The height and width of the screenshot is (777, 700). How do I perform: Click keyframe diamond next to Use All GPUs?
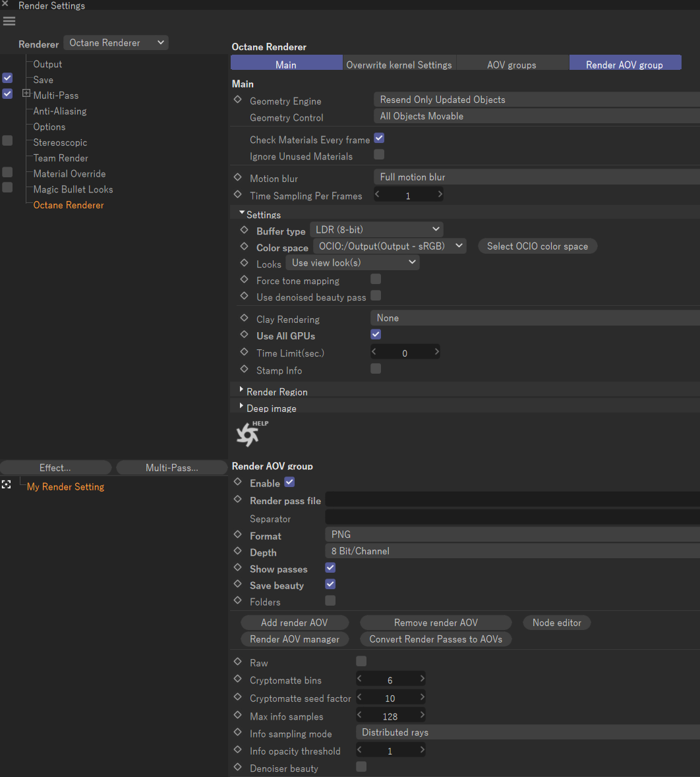tap(244, 335)
